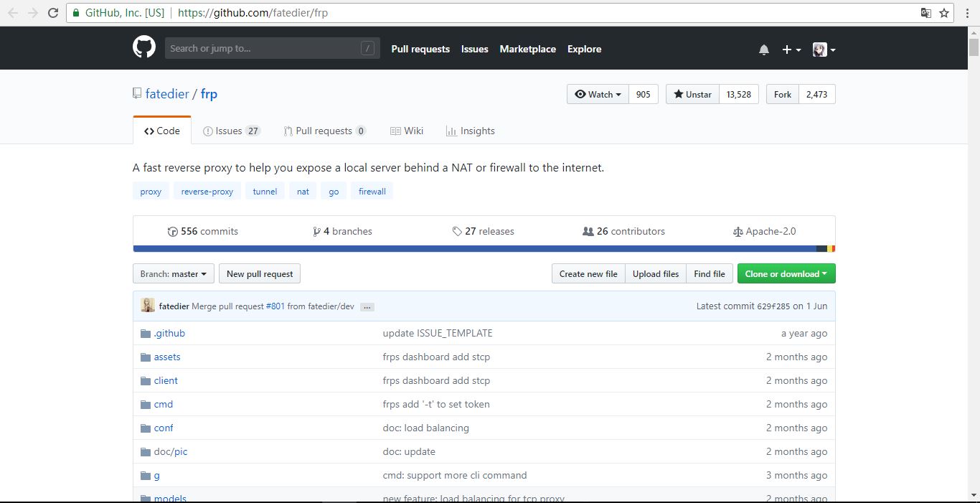The width and height of the screenshot is (980, 503).
Task: Bookmark page with the star icon
Action: coord(945,13)
